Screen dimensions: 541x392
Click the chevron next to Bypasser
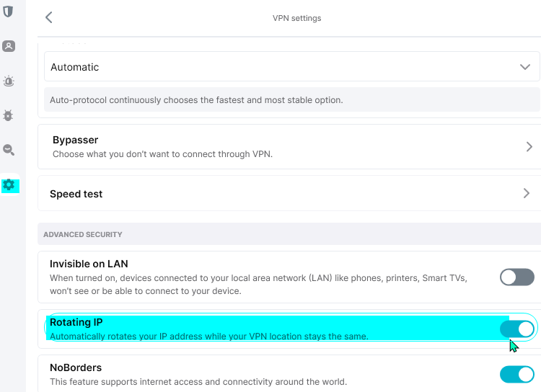coord(529,146)
